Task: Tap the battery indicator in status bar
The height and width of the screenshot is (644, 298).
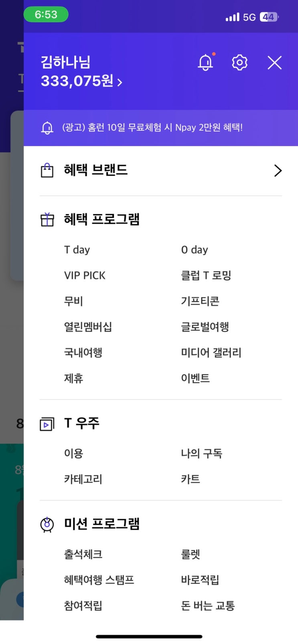Action: (269, 17)
